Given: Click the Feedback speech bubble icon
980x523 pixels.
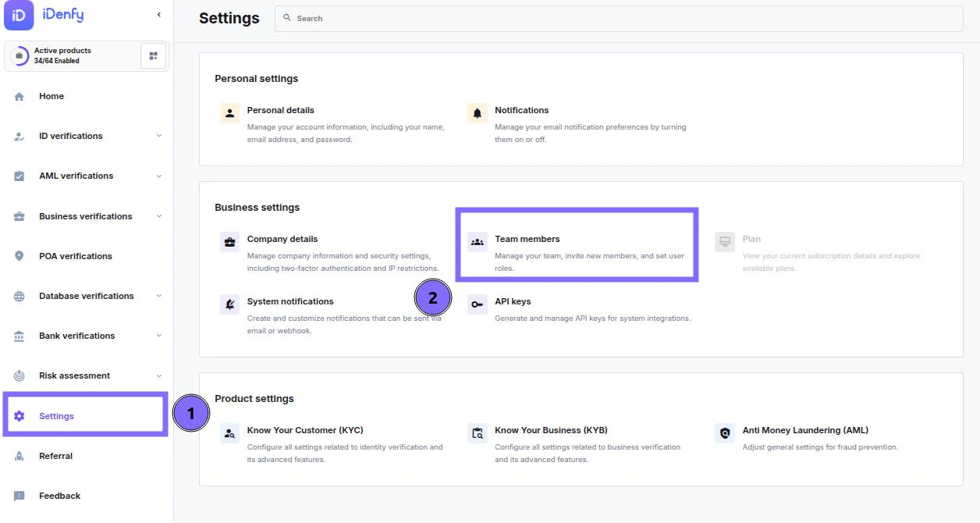Looking at the screenshot, I should 20,496.
